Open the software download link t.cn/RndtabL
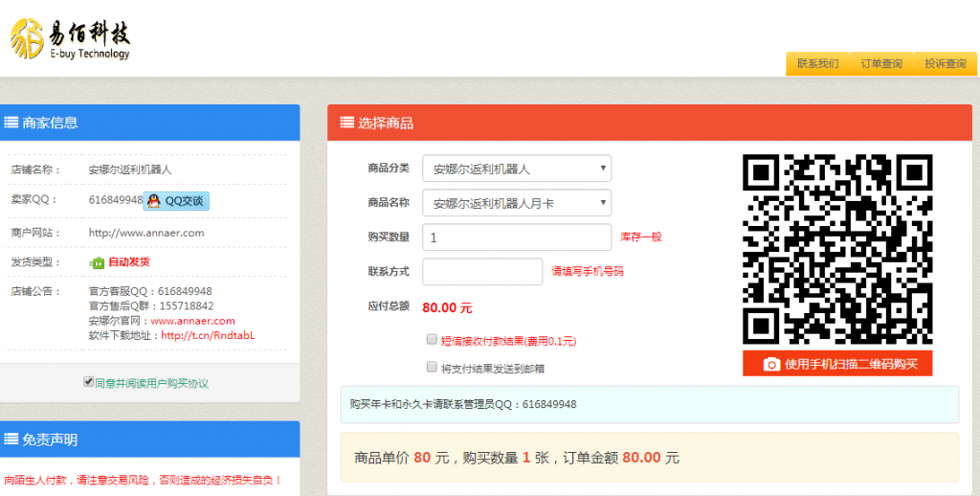The image size is (980, 496). tap(208, 336)
